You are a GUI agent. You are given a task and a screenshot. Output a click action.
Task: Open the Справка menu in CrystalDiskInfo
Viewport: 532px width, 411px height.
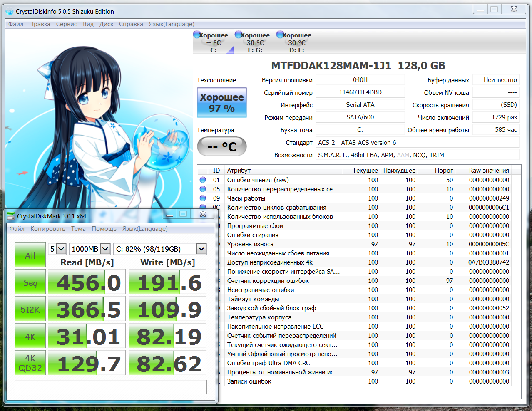pyautogui.click(x=131, y=24)
